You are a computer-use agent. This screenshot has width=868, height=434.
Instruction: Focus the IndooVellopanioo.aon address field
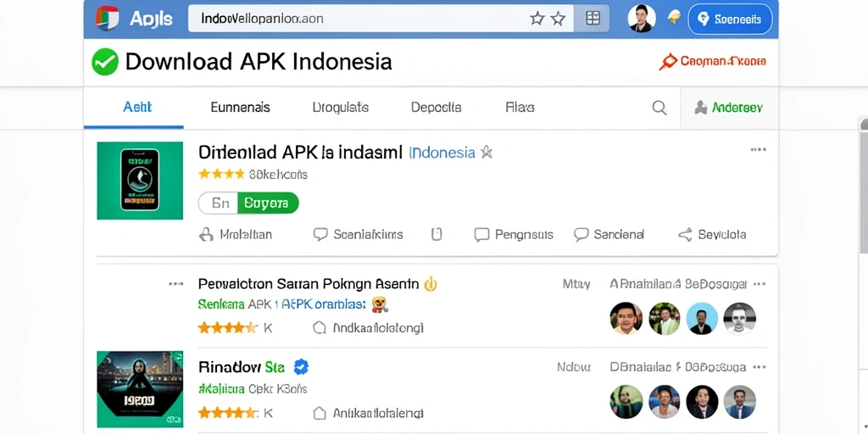(379, 19)
